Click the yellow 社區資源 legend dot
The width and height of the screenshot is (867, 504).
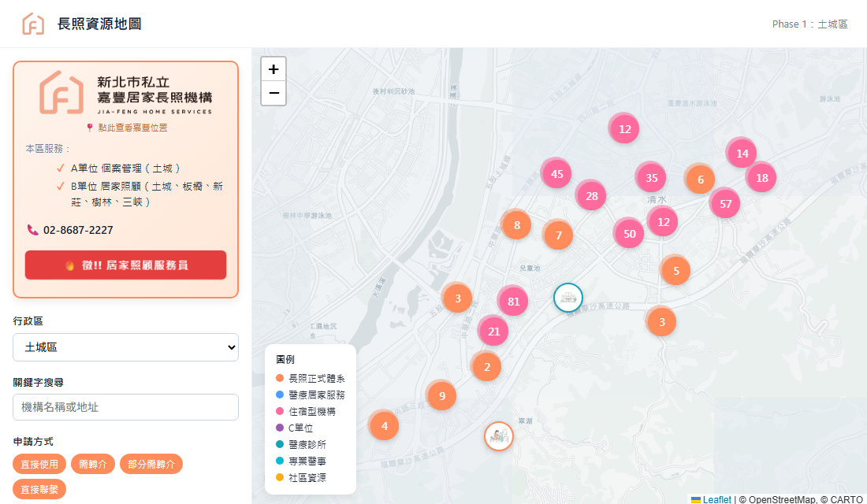click(280, 477)
